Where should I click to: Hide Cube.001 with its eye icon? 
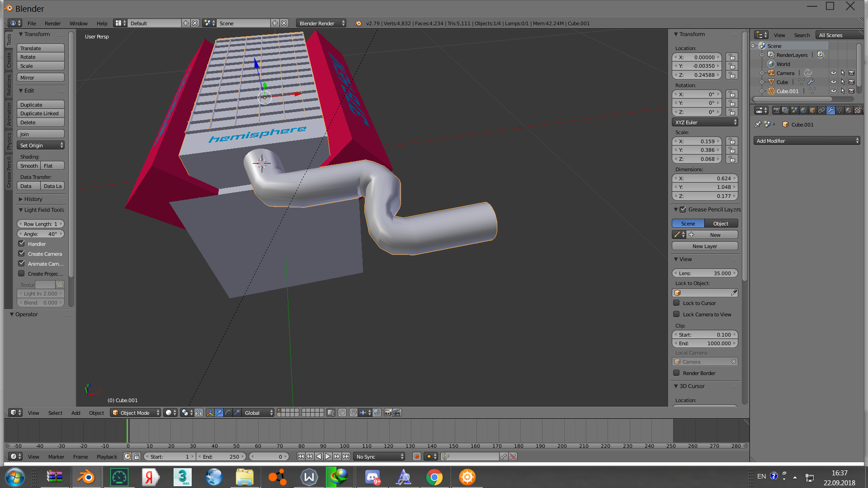pyautogui.click(x=834, y=91)
